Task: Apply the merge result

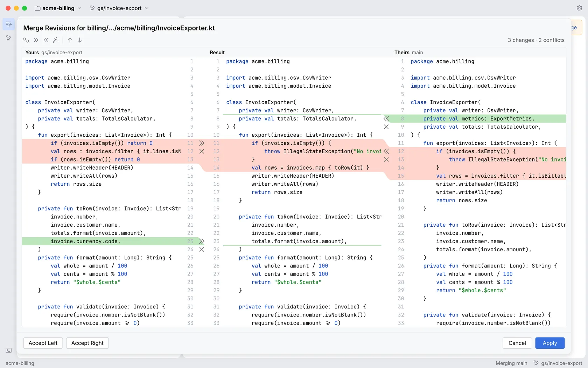Action: coord(550,343)
